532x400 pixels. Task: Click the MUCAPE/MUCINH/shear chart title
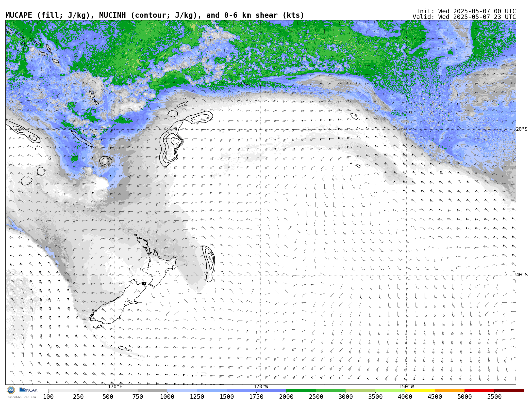[x=155, y=15]
